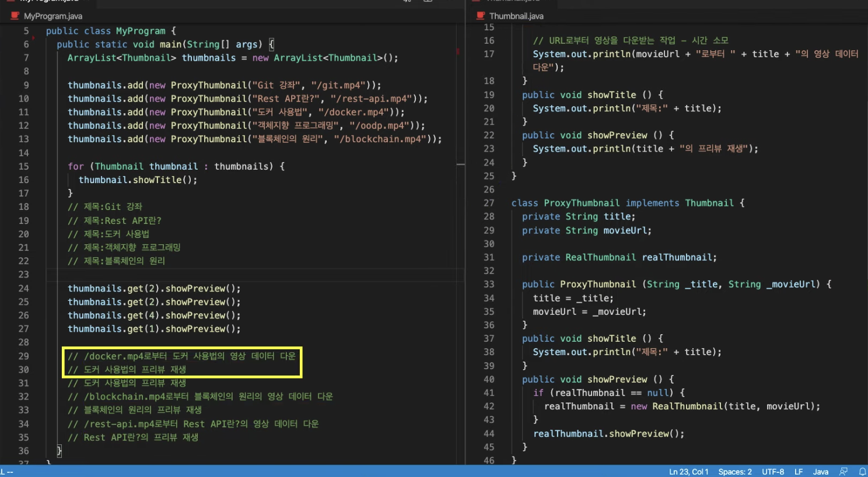The image size is (868, 477).
Task: Click the Java file icon beside Thumbnail.java breadcrumb
Action: click(x=481, y=16)
